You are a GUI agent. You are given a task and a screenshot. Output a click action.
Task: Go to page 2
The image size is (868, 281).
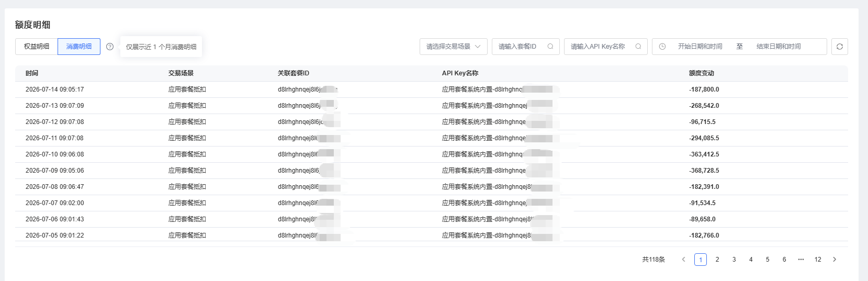(x=717, y=260)
